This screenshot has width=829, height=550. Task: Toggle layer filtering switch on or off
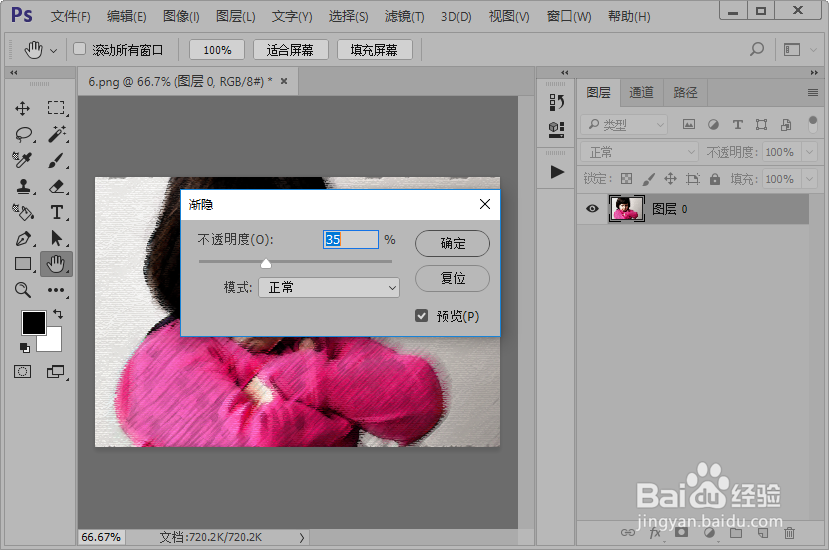pyautogui.click(x=813, y=124)
